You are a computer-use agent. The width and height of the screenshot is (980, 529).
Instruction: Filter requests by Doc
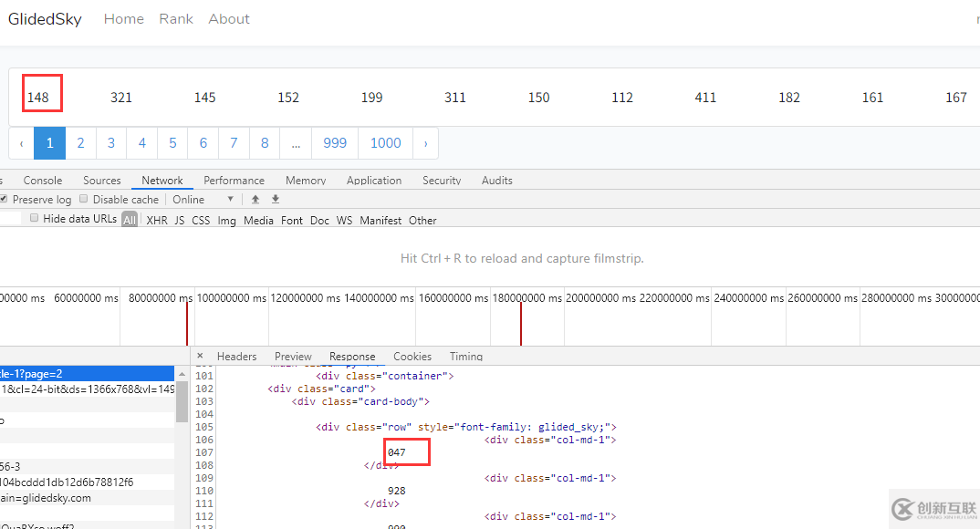(x=319, y=220)
